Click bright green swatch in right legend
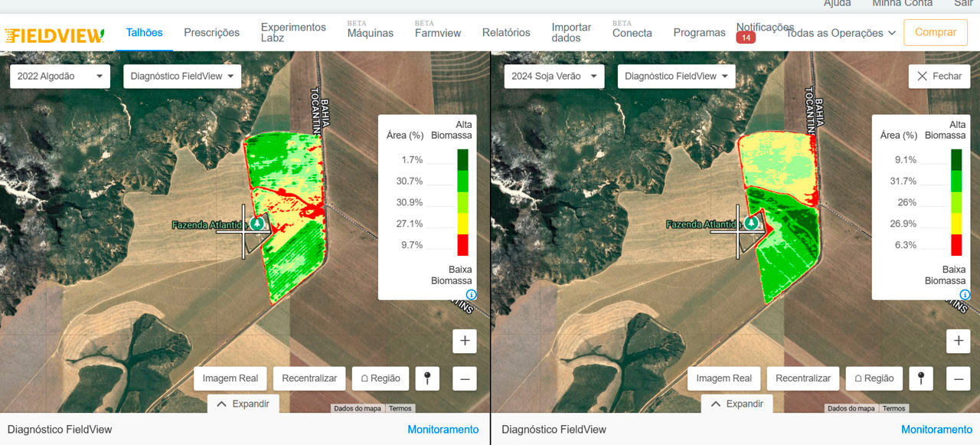980x445 pixels. point(956,181)
